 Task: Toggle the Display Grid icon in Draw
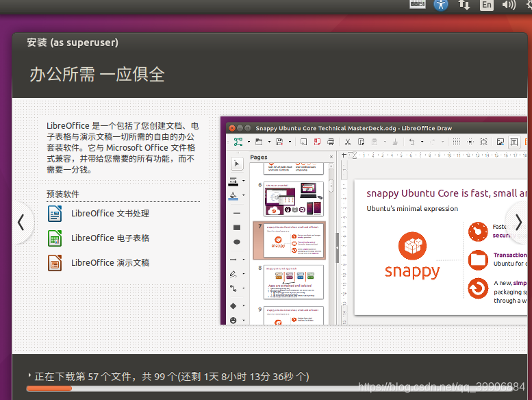point(457,142)
